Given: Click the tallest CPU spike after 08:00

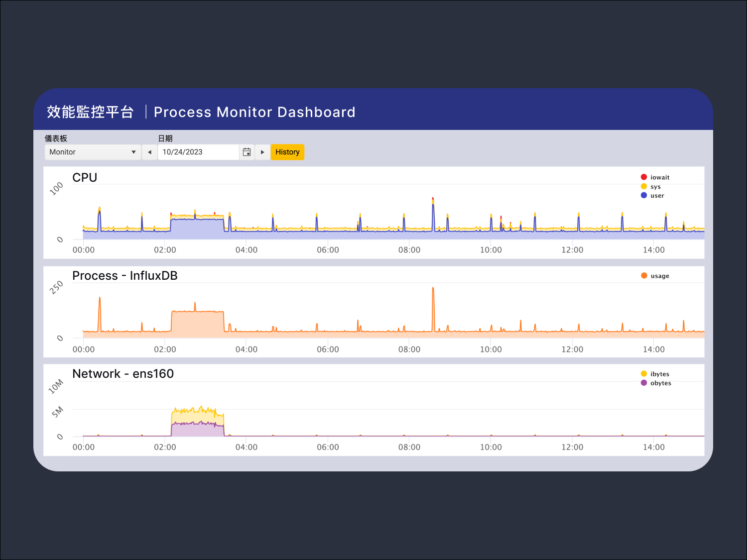Looking at the screenshot, I should [x=433, y=199].
